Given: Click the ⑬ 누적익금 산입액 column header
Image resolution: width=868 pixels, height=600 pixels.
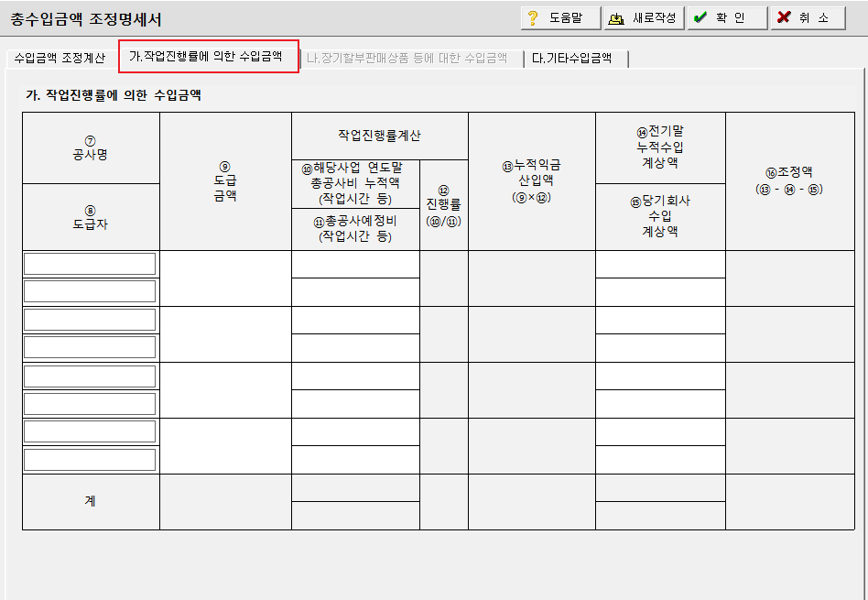Looking at the screenshot, I should [x=532, y=181].
